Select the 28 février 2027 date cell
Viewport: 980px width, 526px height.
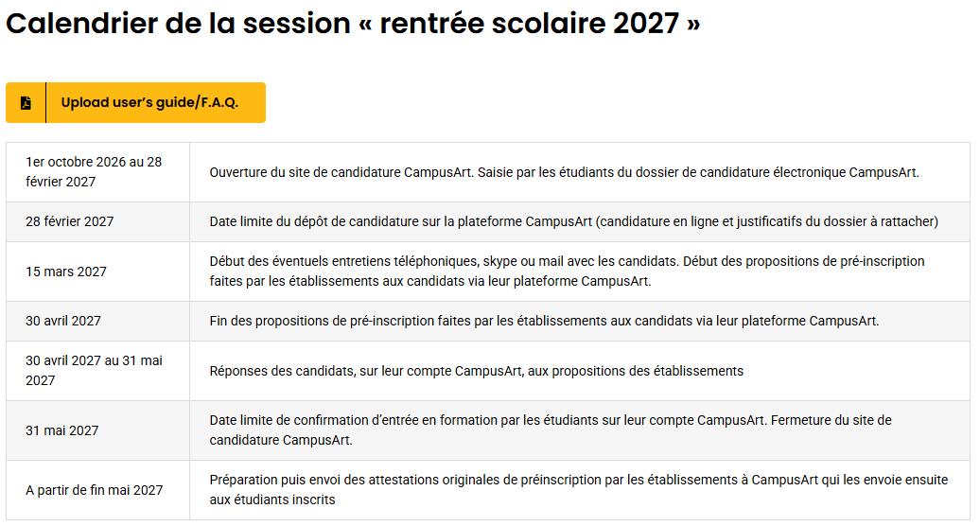pos(98,221)
